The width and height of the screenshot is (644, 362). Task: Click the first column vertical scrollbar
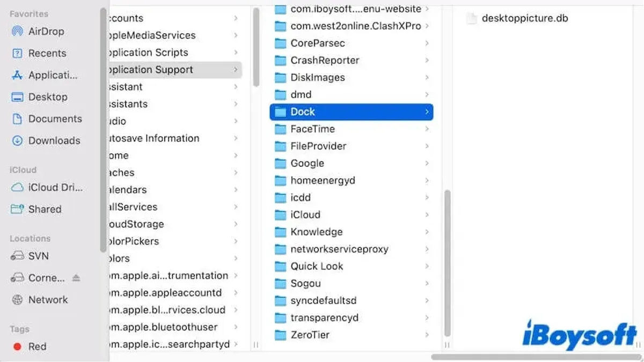256,47
